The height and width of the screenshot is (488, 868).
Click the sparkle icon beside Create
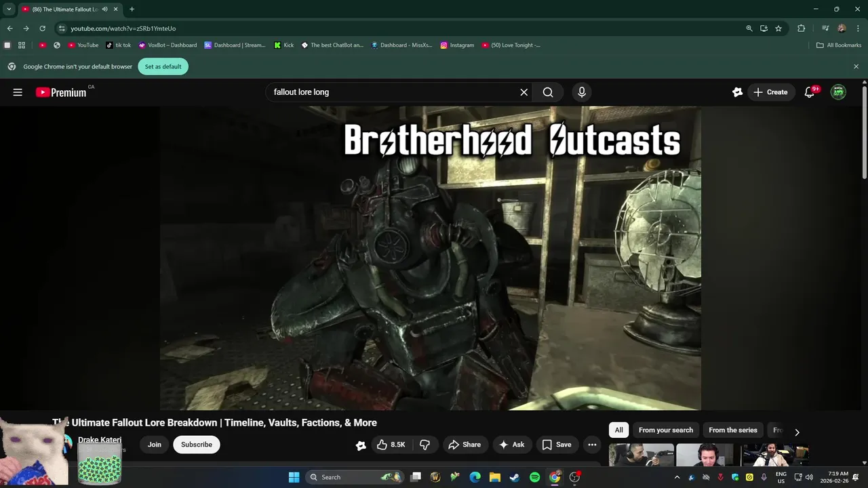coord(738,92)
